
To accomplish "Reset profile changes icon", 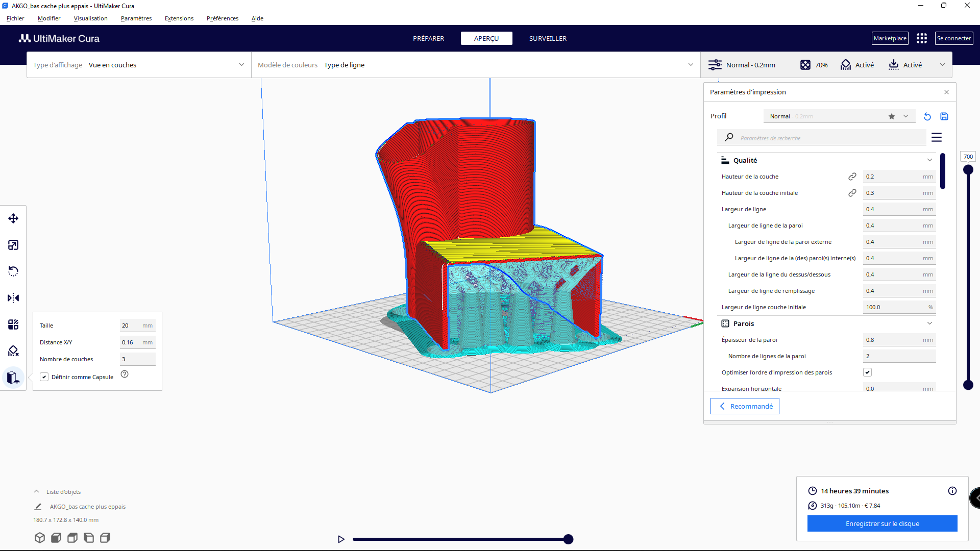I will pyautogui.click(x=927, y=116).
